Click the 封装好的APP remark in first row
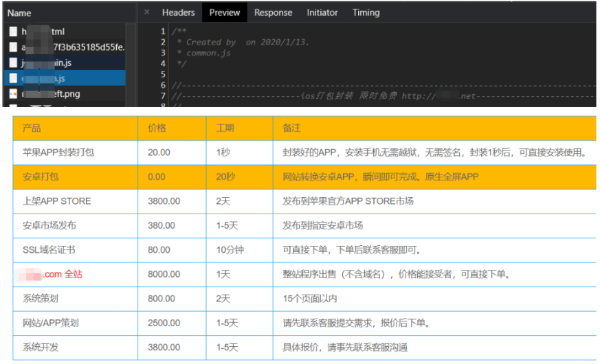Viewport: 600px width, 364px height. coord(435,152)
